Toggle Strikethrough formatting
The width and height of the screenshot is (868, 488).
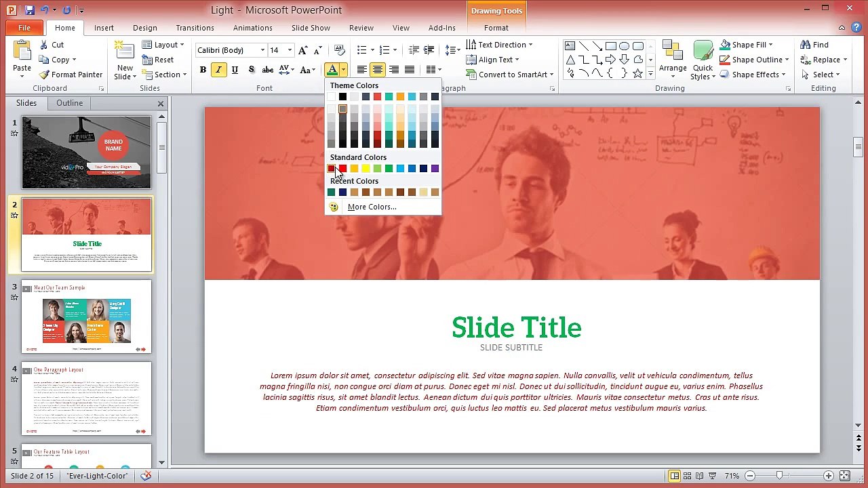click(x=268, y=70)
